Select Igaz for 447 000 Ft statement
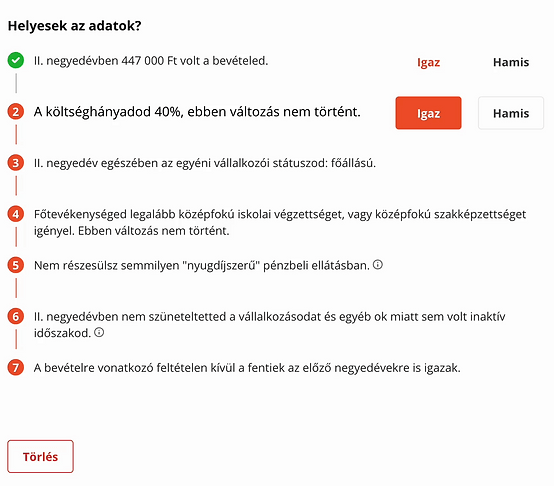This screenshot has height=486, width=554. coord(428,62)
